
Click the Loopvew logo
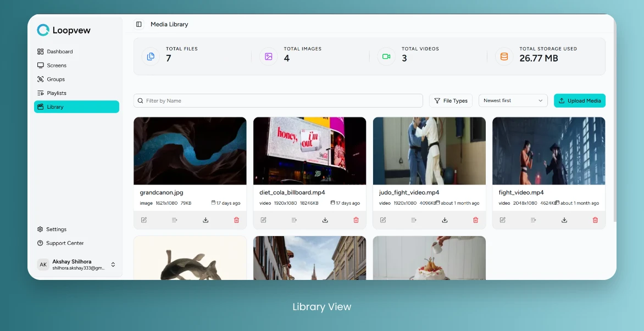pos(64,30)
